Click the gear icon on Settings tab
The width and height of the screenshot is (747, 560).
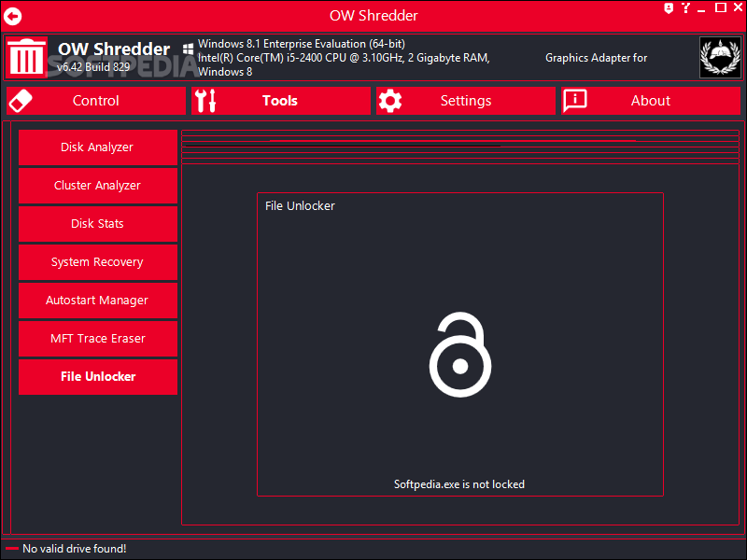point(390,101)
